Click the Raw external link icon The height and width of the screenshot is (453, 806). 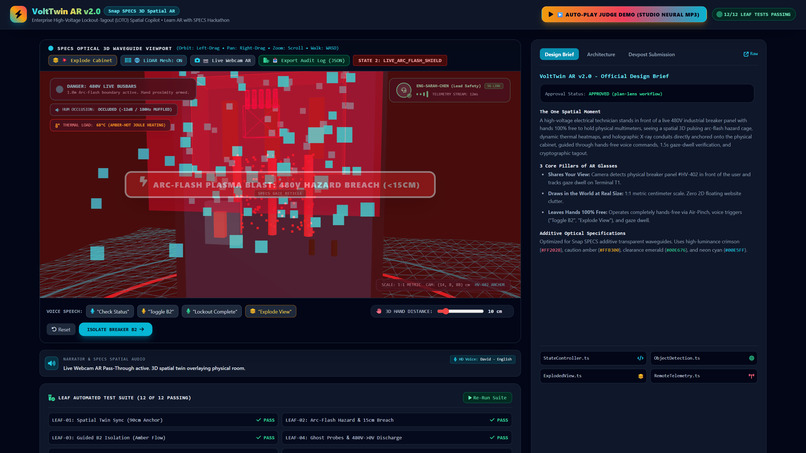[x=746, y=54]
